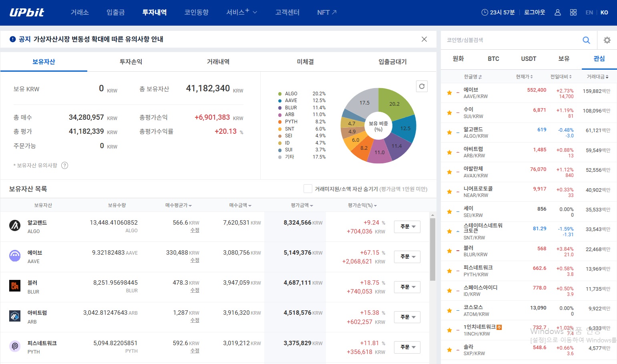
Task: Close the notice banner
Action: pos(424,39)
